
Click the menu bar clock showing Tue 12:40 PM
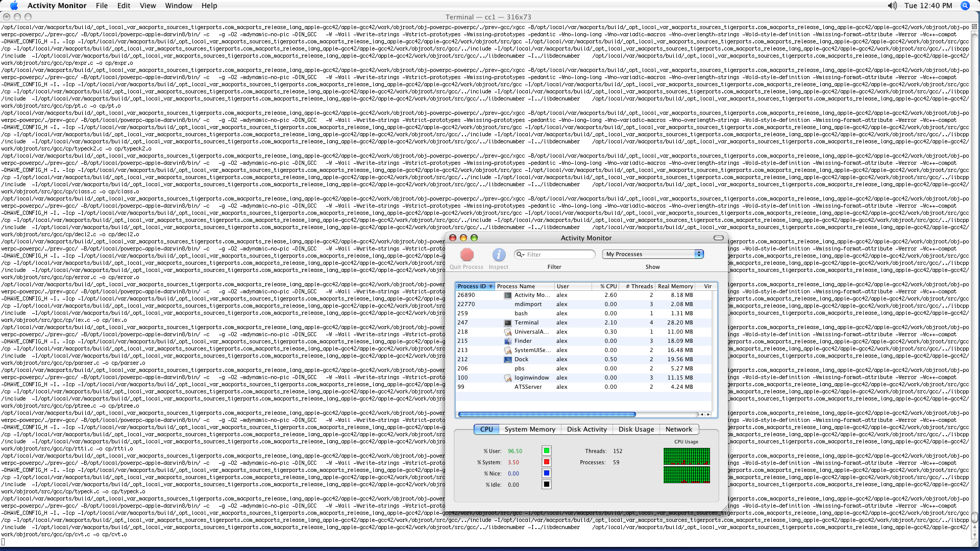coord(928,6)
